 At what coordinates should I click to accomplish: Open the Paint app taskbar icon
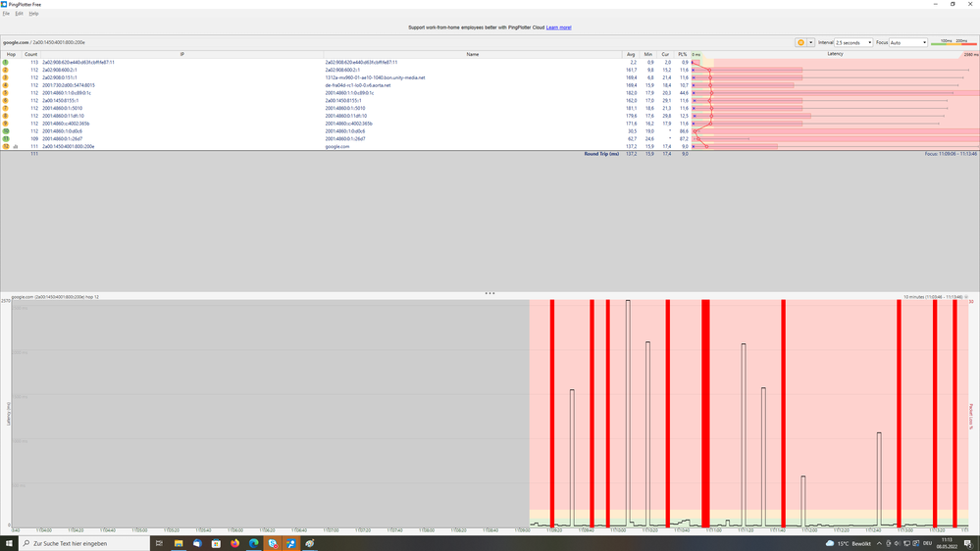(x=309, y=543)
